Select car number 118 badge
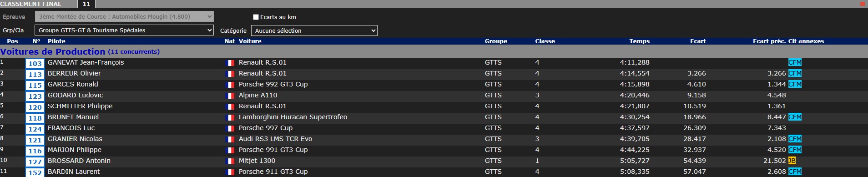 [35, 118]
